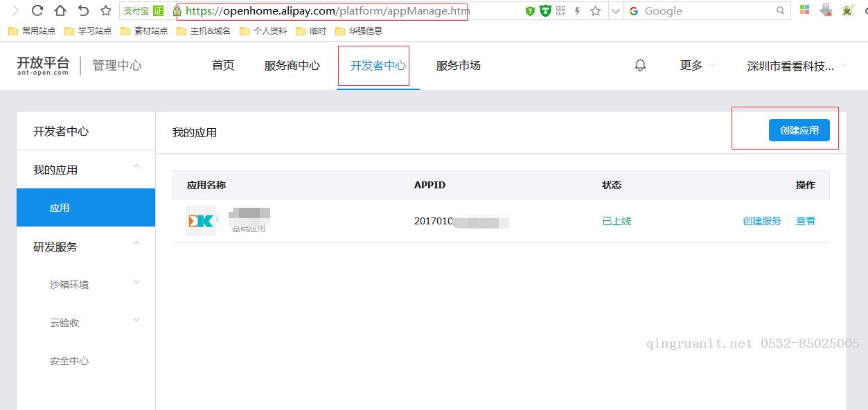Image resolution: width=868 pixels, height=410 pixels.
Task: Click the star icon right of the lightning bolt
Action: tap(595, 11)
